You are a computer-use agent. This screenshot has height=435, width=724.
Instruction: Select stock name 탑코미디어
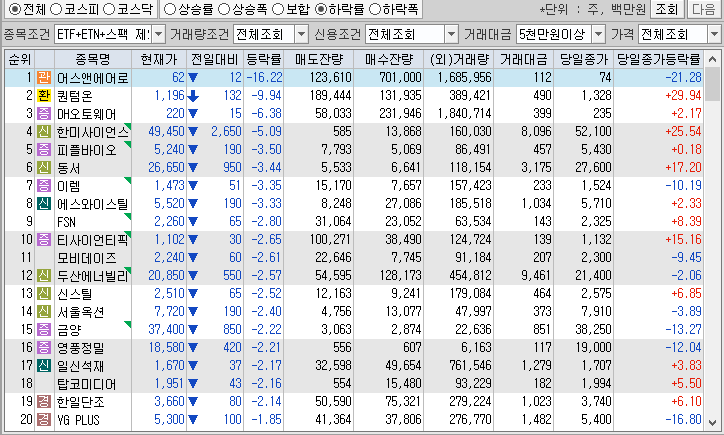87,384
